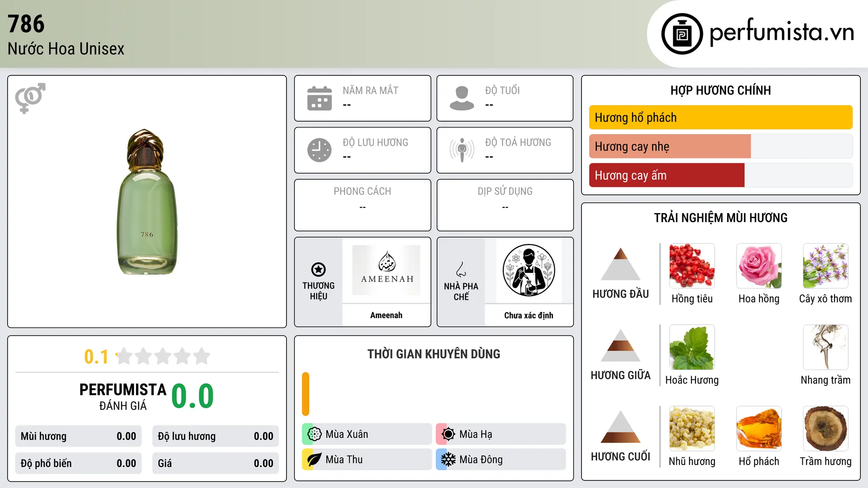Image resolution: width=868 pixels, height=488 pixels.
Task: Open the Nhũ hương note image
Action: [692, 429]
